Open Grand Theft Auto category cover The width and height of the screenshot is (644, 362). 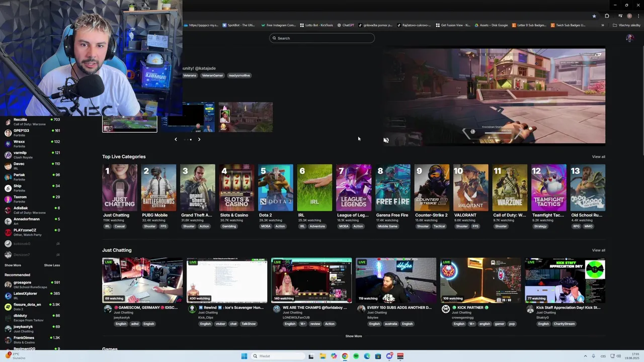coord(198,188)
